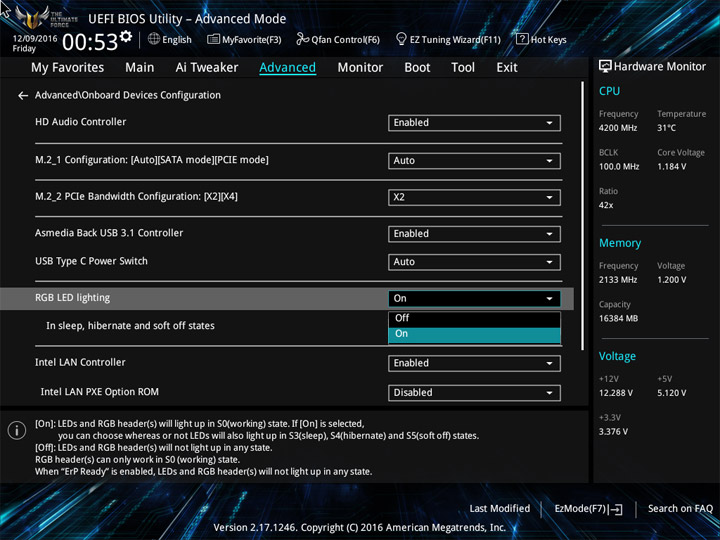Go back using the left arrow icon
Screen dimensions: 720x540
tap(22, 96)
